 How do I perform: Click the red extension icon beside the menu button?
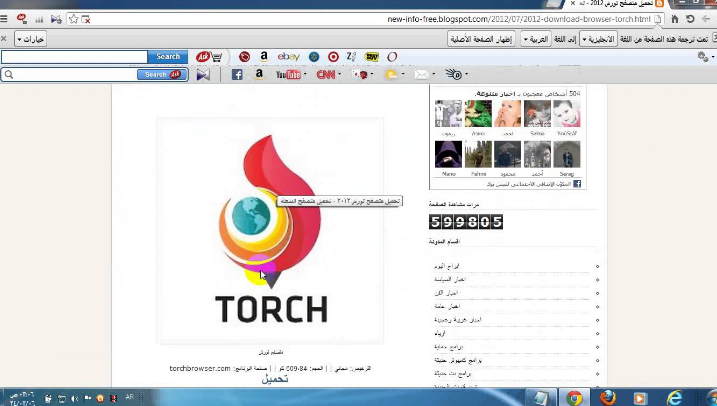(x=21, y=19)
